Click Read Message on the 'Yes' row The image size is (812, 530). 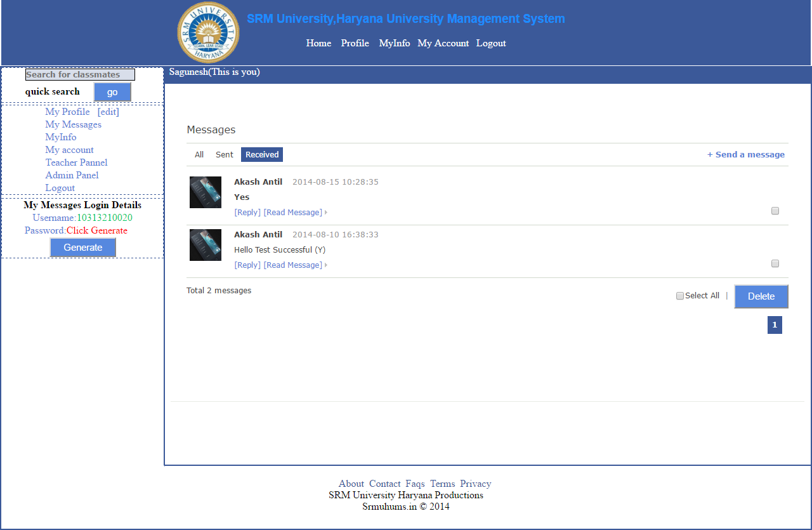[x=293, y=213]
